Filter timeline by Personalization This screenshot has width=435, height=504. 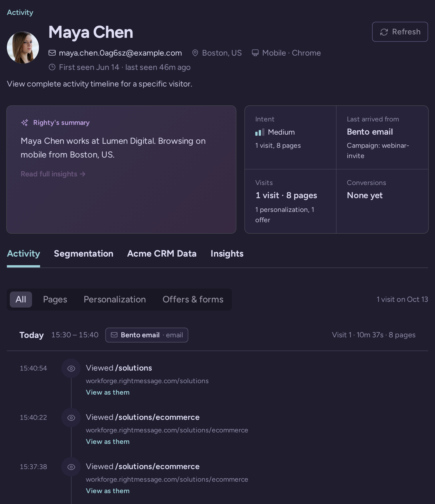[115, 300]
